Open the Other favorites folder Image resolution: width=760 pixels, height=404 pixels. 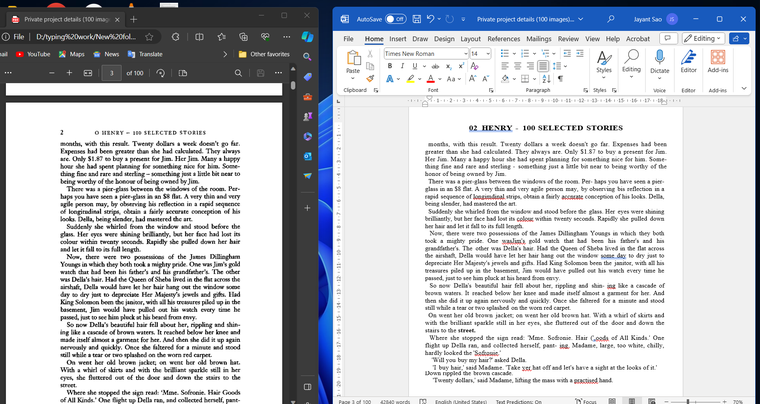point(264,54)
